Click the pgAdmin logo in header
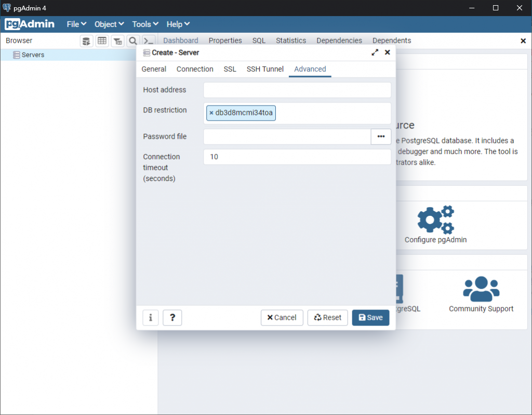The image size is (532, 415). click(x=30, y=24)
